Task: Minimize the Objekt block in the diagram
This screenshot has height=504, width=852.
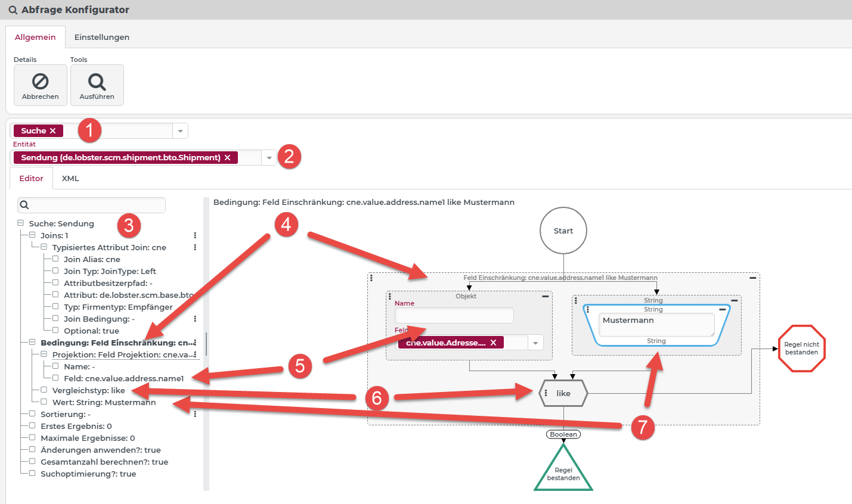Action: tap(545, 296)
